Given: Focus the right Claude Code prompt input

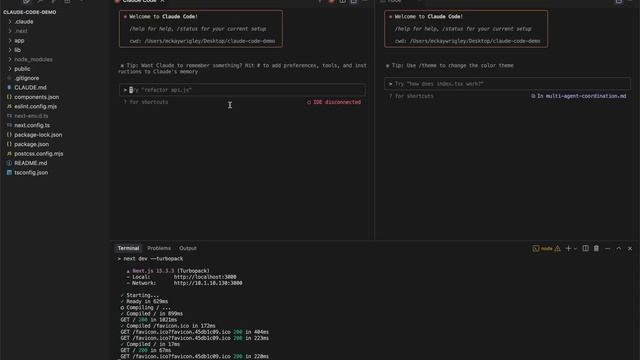Looking at the screenshot, I should click(507, 84).
